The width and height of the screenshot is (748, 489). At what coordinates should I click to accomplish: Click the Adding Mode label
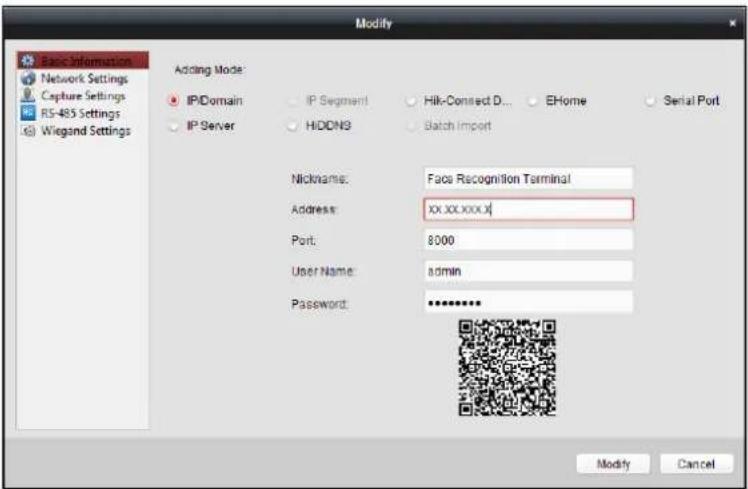208,70
